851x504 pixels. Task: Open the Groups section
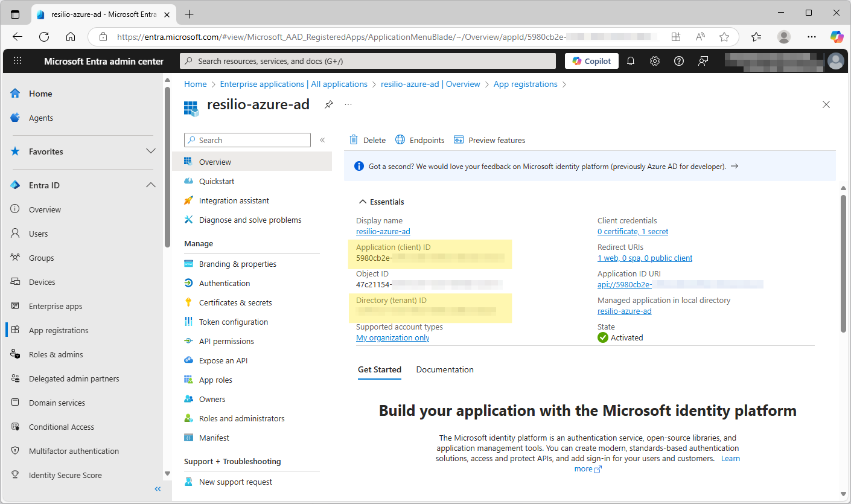(x=42, y=258)
